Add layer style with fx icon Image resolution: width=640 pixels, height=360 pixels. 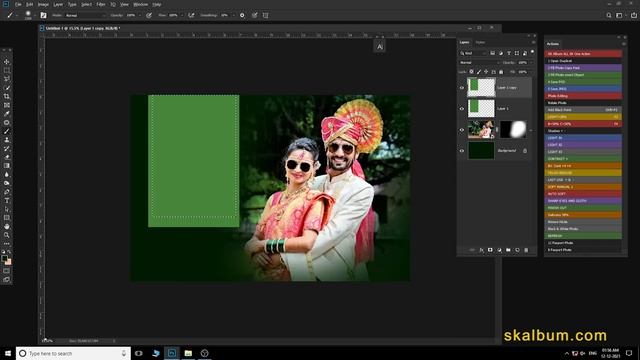click(481, 250)
